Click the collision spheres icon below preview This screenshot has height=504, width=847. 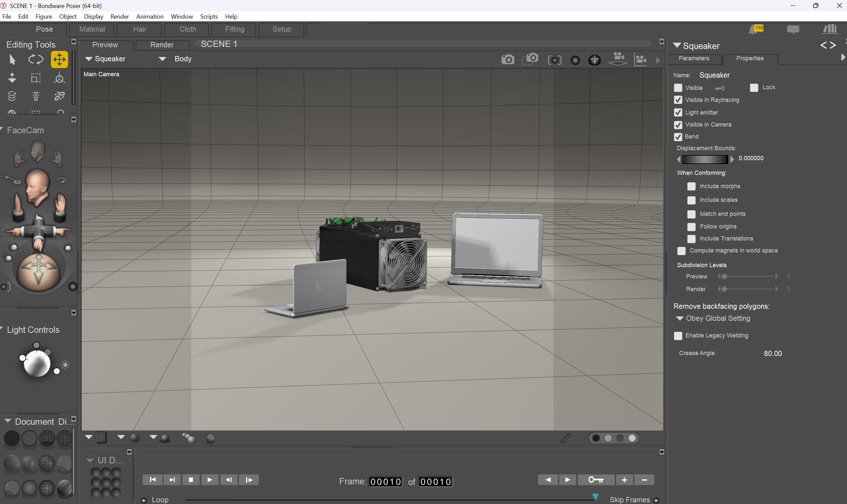tap(188, 438)
